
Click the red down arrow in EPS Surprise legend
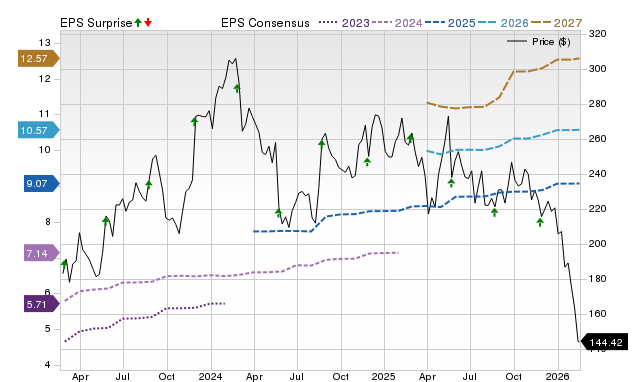click(x=148, y=23)
